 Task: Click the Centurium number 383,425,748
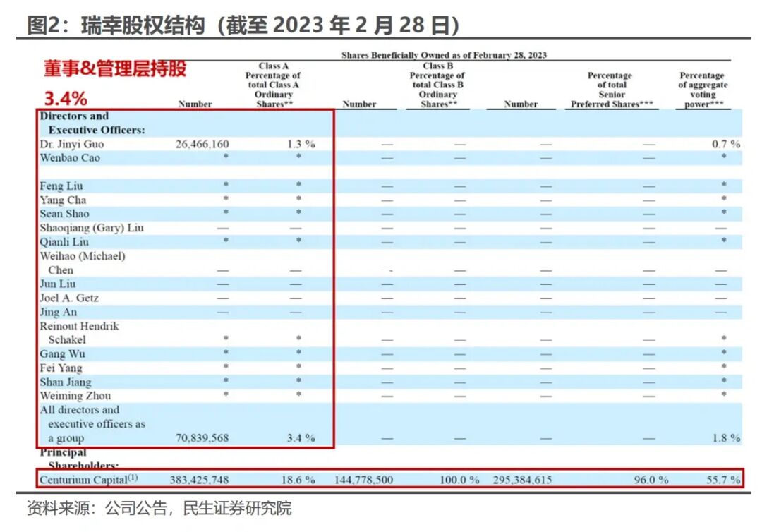pos(199,480)
